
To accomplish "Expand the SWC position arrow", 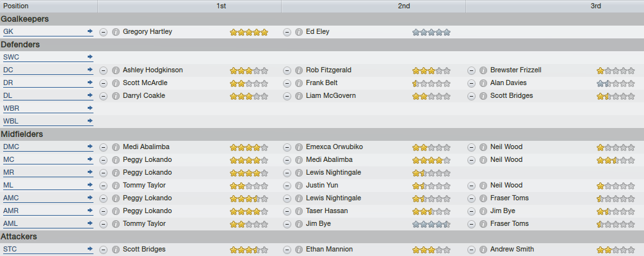I will pyautogui.click(x=90, y=57).
